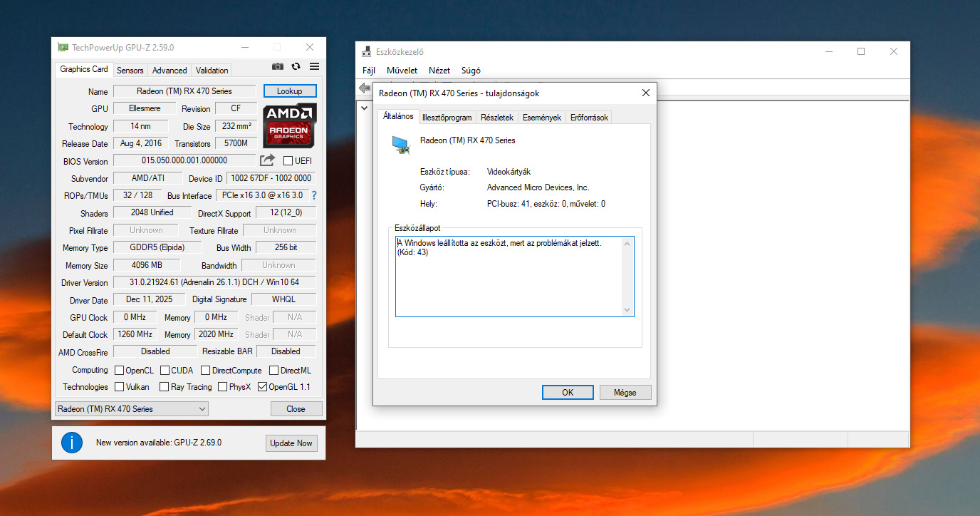
Task: Click the Default Clock value 1260 MHz
Action: [x=137, y=334]
